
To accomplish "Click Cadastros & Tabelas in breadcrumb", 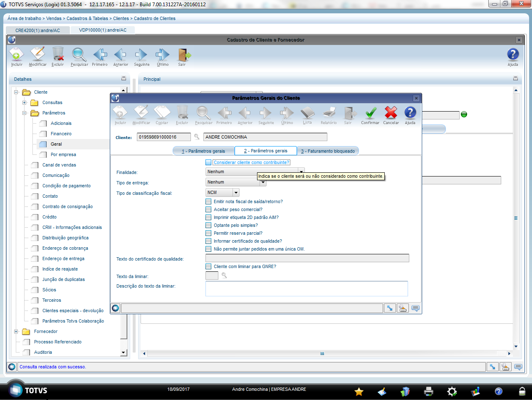I will coord(87,18).
